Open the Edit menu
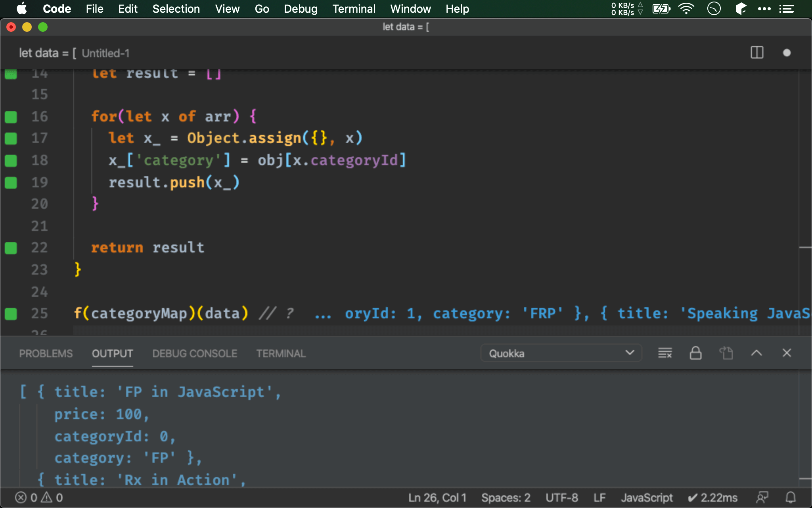Screen dimensions: 812x508 (128, 9)
